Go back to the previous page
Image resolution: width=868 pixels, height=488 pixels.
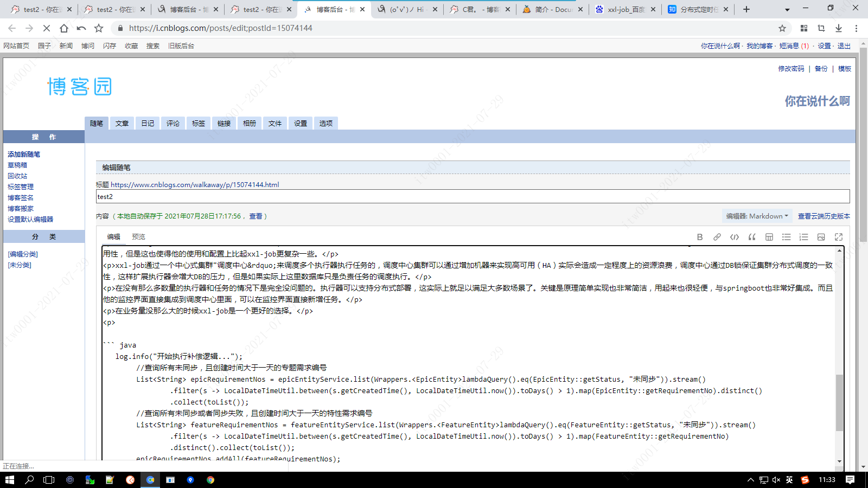(12, 28)
